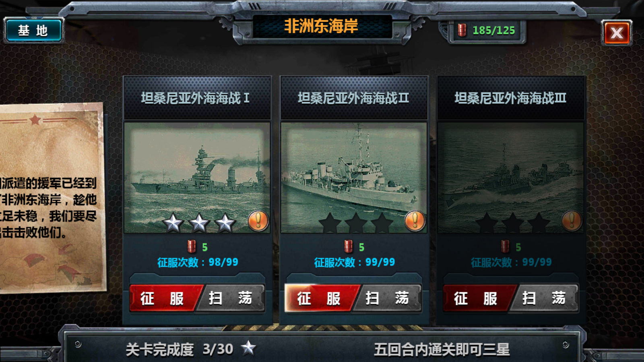
Task: Close the 非洲东海岸 panel with red X
Action: click(617, 33)
